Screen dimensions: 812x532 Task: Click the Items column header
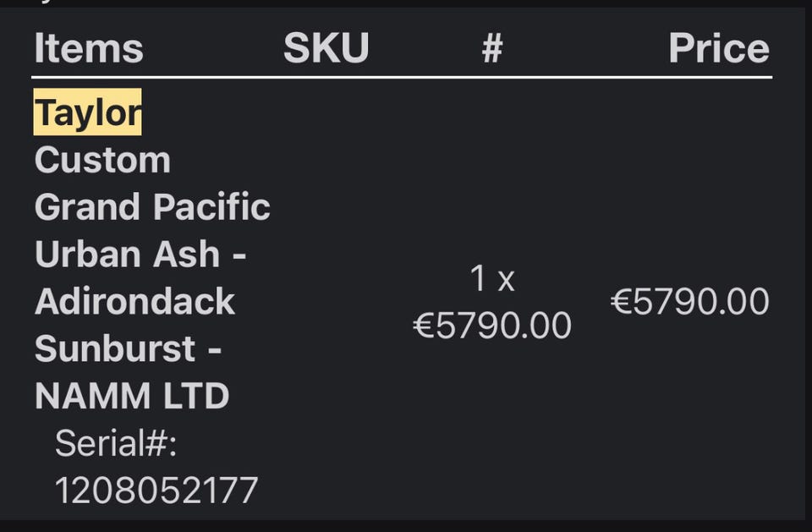89,48
